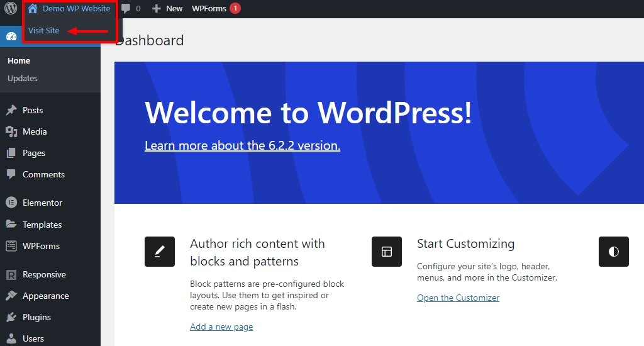Click the half-circle styles icon tile
Image resolution: width=644 pixels, height=346 pixels.
point(614,252)
